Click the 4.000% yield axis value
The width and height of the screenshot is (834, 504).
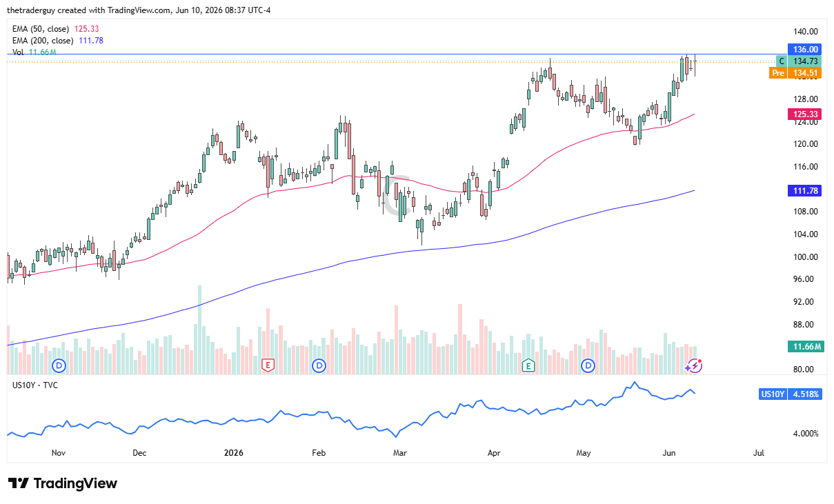pyautogui.click(x=804, y=434)
